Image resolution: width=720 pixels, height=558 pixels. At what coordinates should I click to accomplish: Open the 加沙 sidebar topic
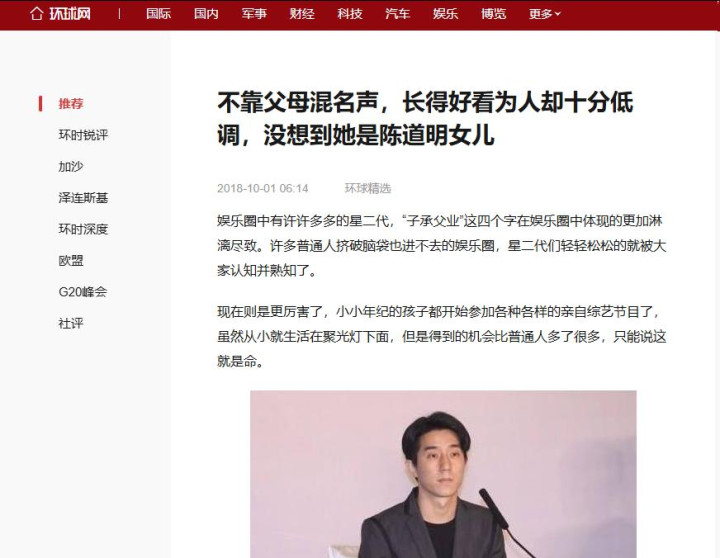click(x=71, y=166)
